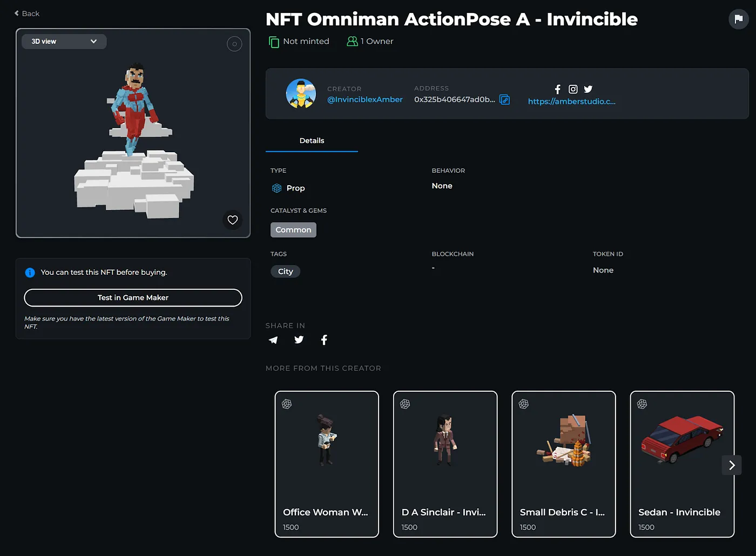The height and width of the screenshot is (556, 756).
Task: Share via Telegram icon
Action: click(x=273, y=340)
